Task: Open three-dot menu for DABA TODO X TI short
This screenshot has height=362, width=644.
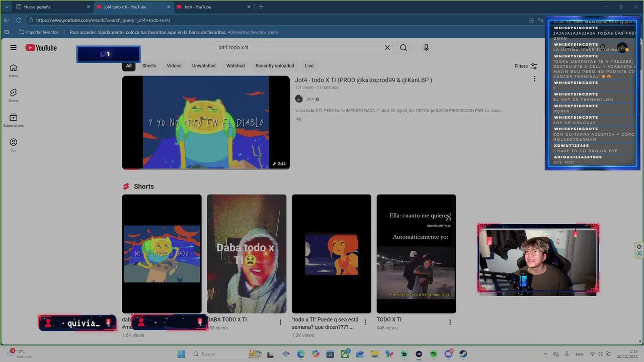Action: click(280, 322)
